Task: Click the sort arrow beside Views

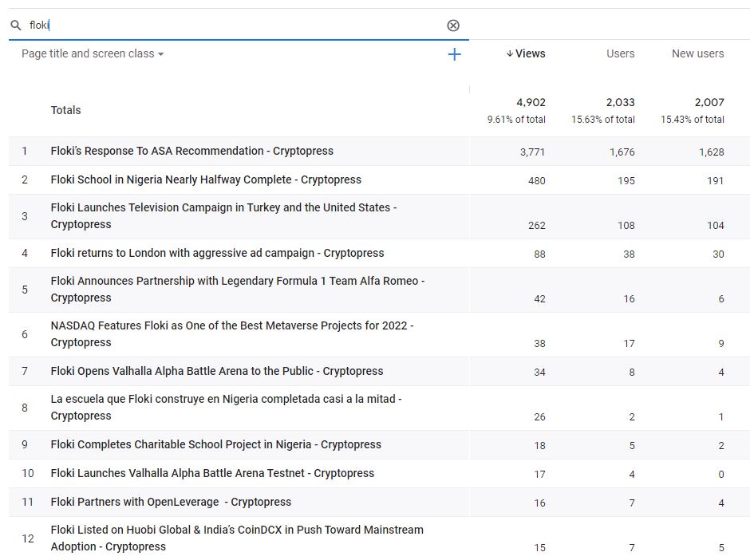Action: tap(510, 53)
